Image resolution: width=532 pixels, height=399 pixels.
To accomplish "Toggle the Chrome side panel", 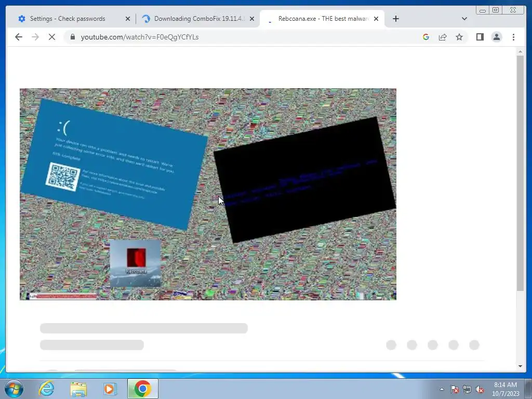I will click(x=480, y=37).
